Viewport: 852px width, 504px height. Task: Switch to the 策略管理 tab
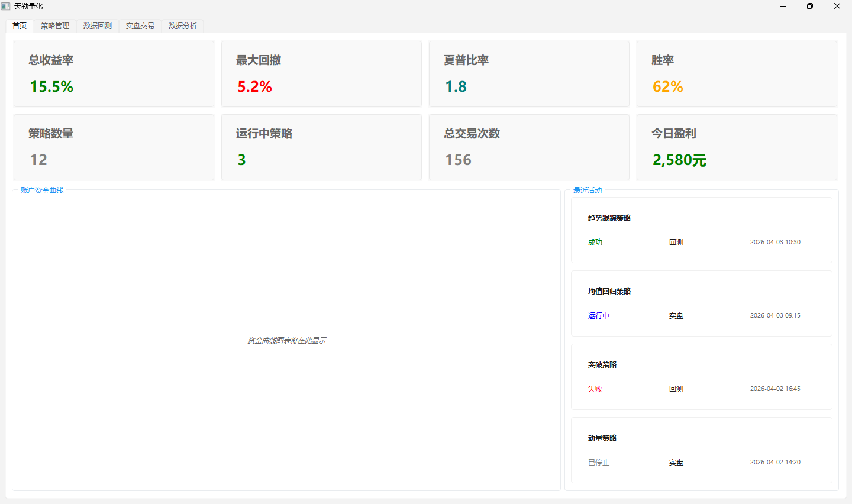[55, 26]
